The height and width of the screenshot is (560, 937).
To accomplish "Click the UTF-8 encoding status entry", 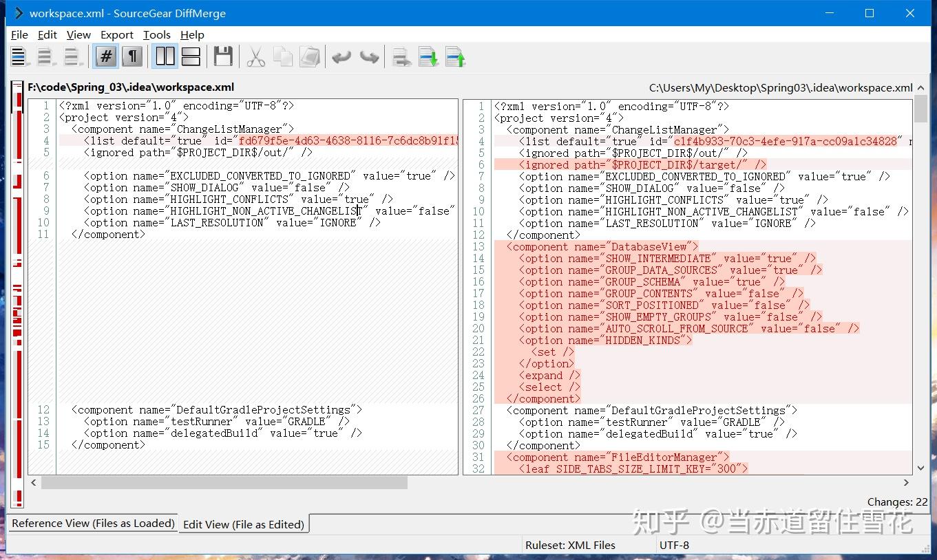I will click(674, 545).
